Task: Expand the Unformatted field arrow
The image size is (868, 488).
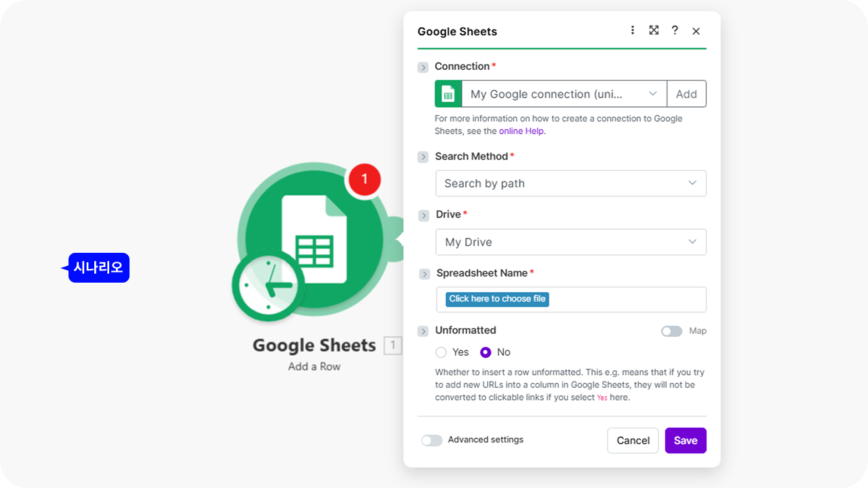Action: coord(423,331)
